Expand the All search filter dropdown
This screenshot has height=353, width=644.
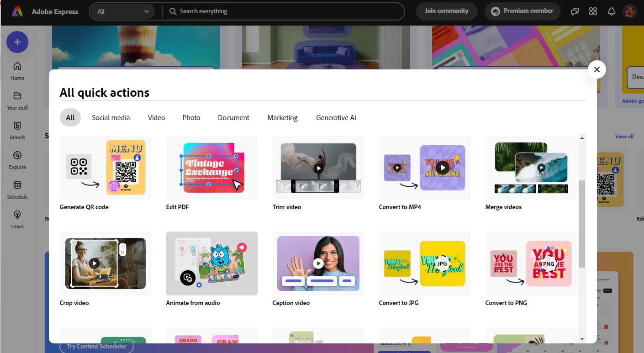pos(123,11)
